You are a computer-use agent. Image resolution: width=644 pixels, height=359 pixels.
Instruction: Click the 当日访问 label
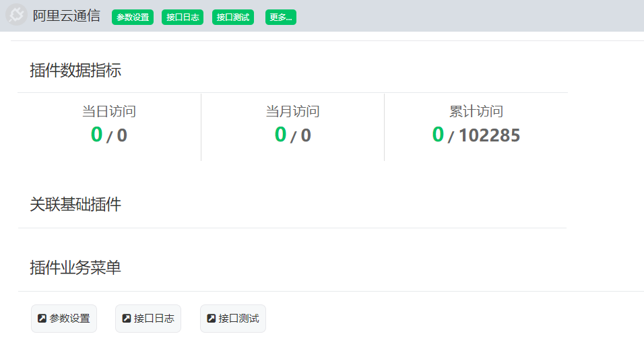click(x=109, y=111)
